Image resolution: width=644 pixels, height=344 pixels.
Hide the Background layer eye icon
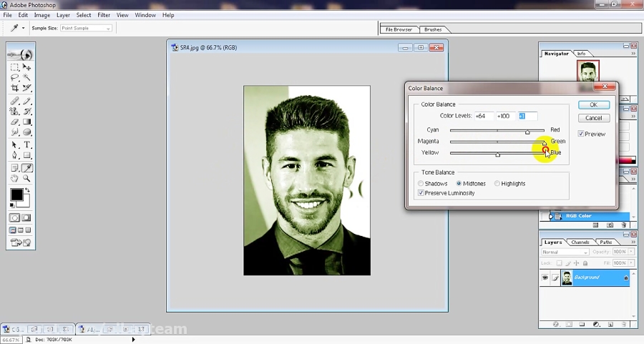(x=545, y=277)
